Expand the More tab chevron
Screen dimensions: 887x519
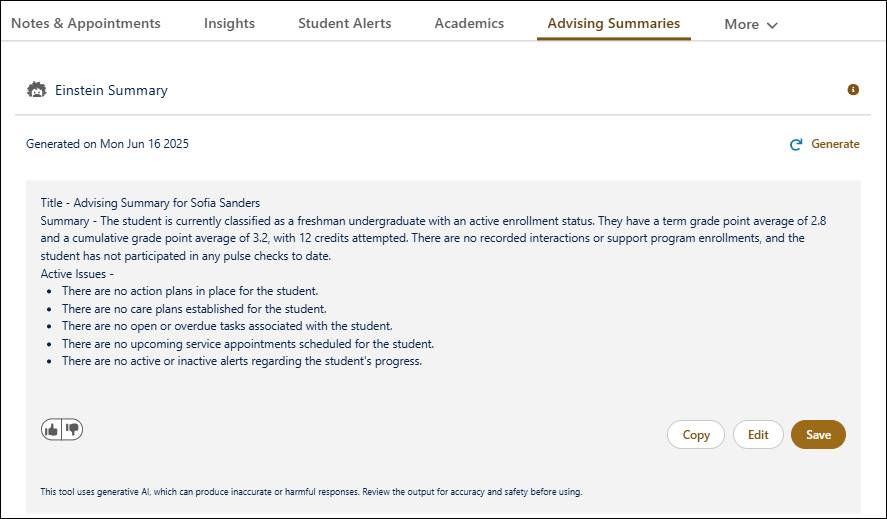coord(772,25)
